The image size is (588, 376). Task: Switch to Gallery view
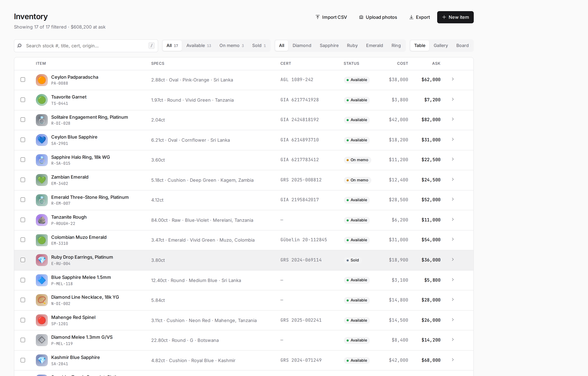click(x=441, y=46)
